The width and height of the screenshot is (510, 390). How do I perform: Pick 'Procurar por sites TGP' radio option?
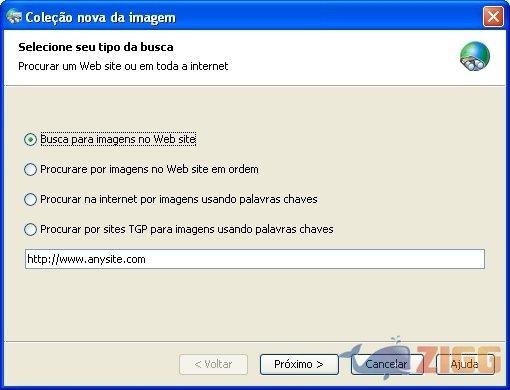coord(30,229)
